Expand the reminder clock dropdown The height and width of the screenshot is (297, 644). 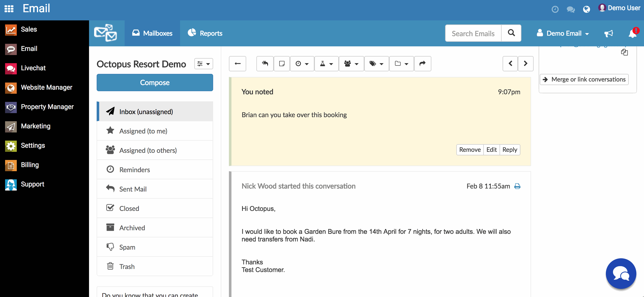coord(302,63)
